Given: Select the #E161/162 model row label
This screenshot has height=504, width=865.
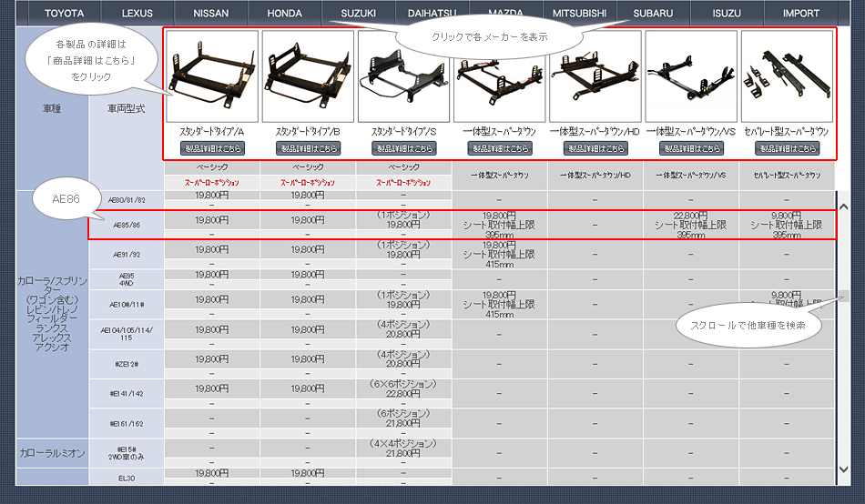Looking at the screenshot, I should [x=127, y=424].
